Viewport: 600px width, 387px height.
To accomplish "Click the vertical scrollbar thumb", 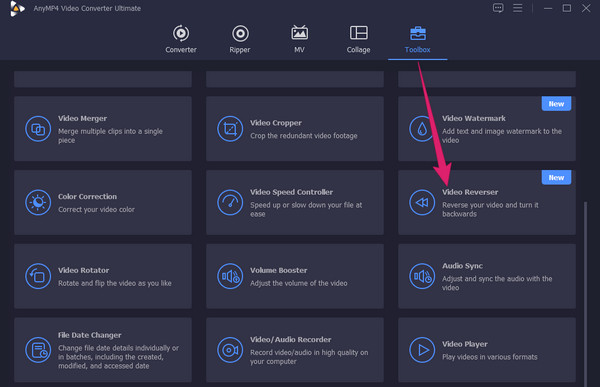I will [585, 294].
